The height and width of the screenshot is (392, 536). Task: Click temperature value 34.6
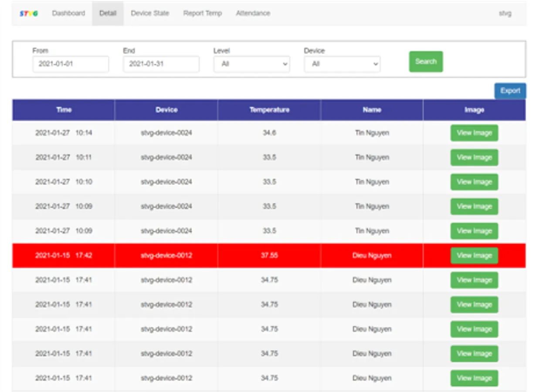tap(269, 133)
